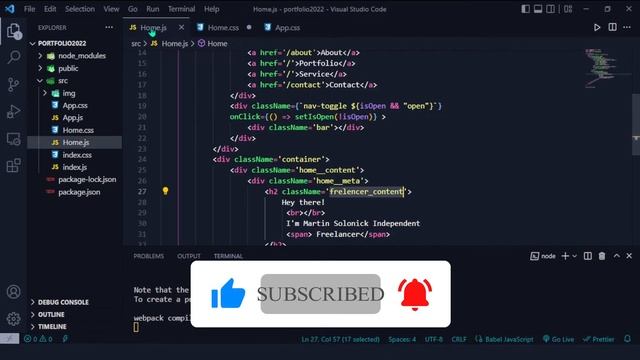This screenshot has width=640, height=360.
Task: Open the Selection menu
Action: click(x=80, y=9)
